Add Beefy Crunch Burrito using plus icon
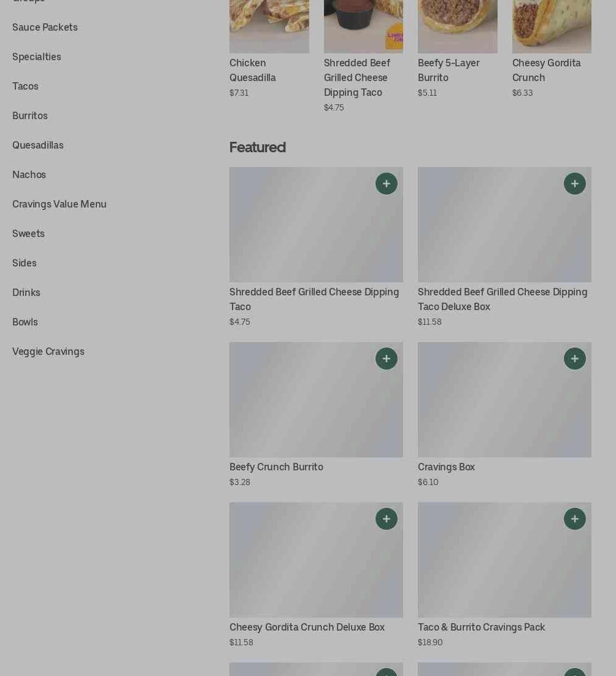 (386, 359)
